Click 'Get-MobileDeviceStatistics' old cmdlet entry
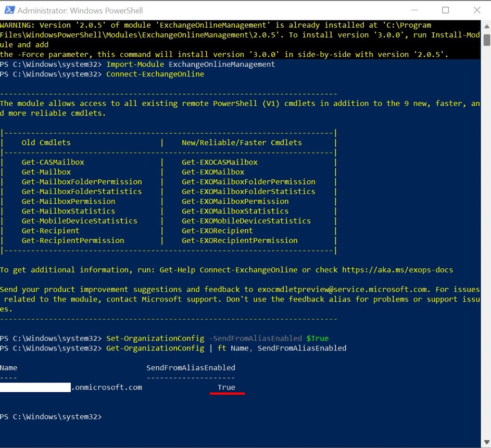Image resolution: width=491 pixels, height=448 pixels. pyautogui.click(x=80, y=221)
